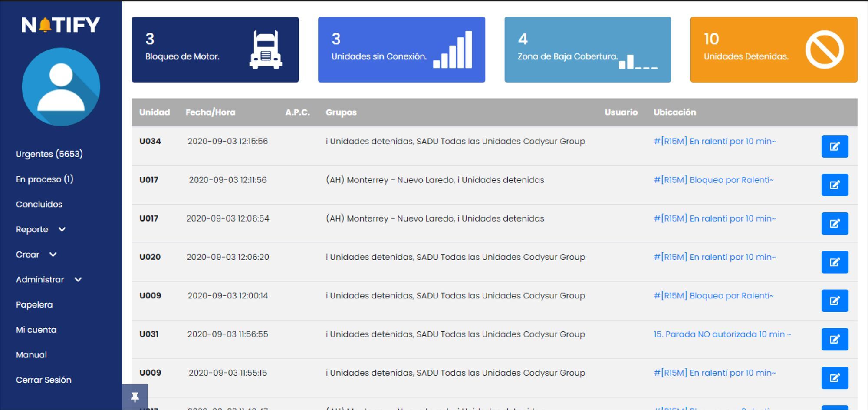
Task: Click the edit icon for unit U034
Action: (834, 146)
